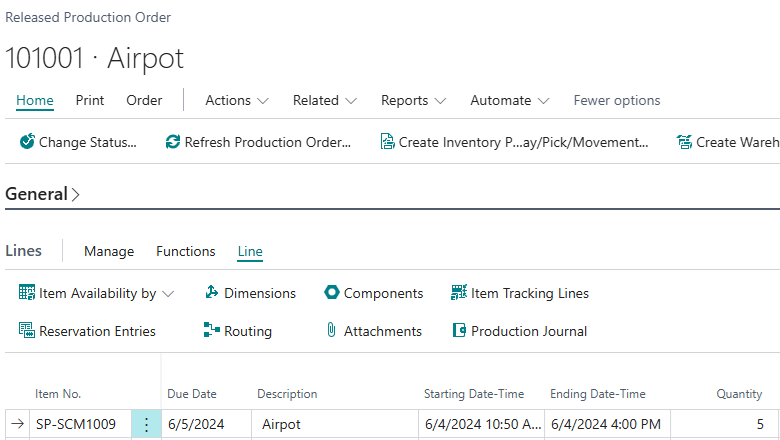Open the Components icon
Screen dimensions: 780x440
(332, 293)
